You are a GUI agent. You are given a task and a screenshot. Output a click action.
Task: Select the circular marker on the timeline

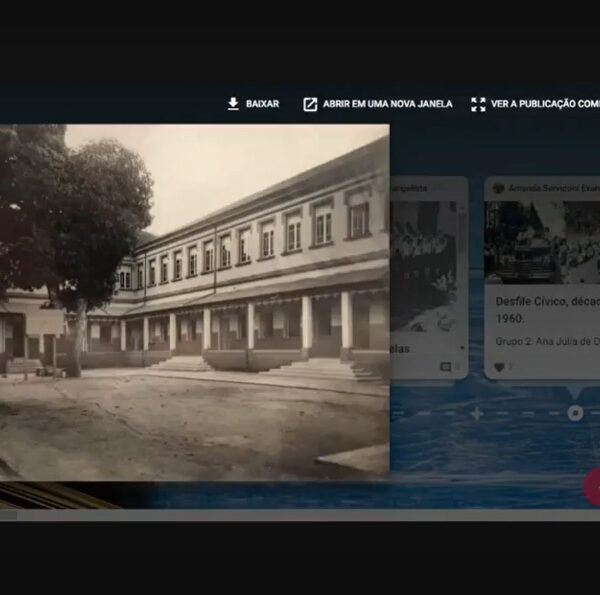pos(574,412)
